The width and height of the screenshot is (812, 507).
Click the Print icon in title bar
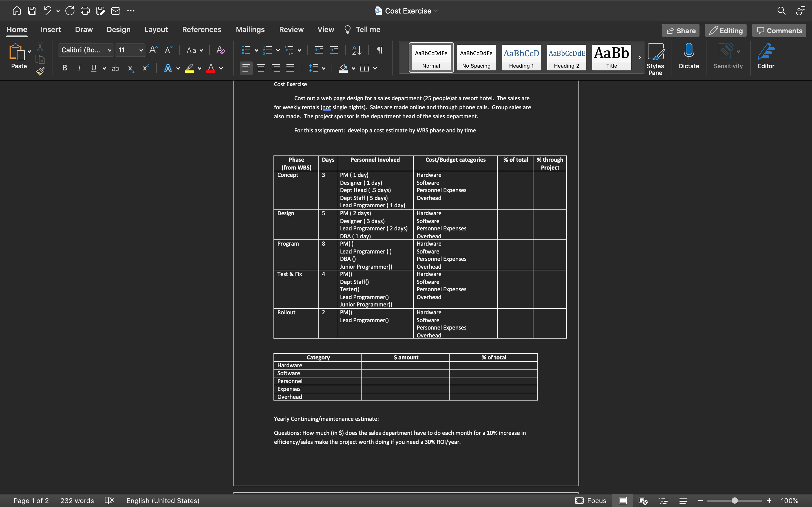point(85,11)
